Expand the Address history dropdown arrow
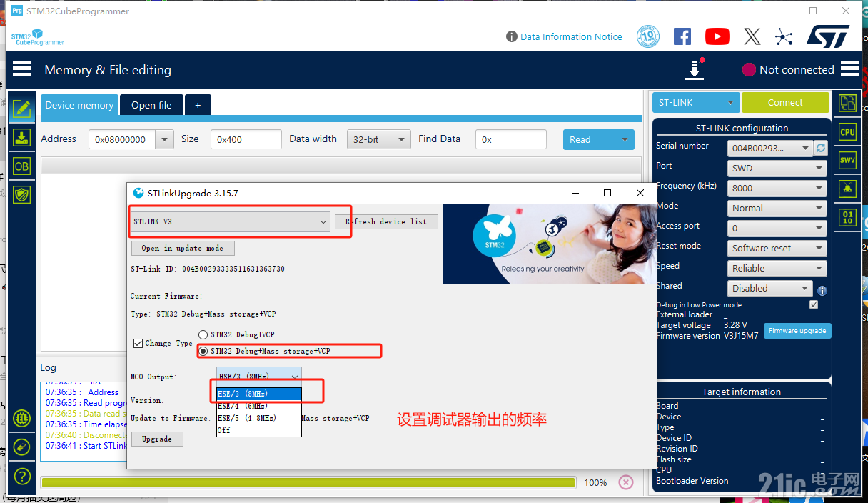Image resolution: width=868 pixels, height=503 pixels. (165, 139)
